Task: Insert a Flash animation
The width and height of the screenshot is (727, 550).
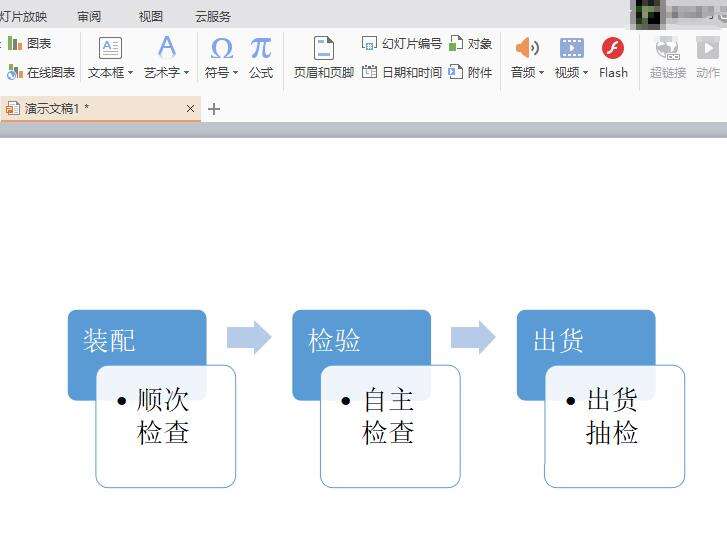Action: (613, 58)
